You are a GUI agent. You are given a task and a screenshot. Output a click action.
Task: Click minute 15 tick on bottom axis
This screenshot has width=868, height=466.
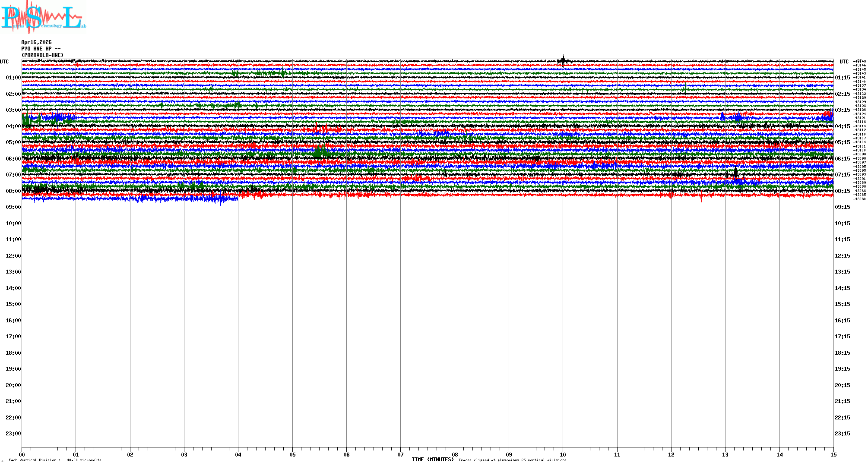click(833, 454)
